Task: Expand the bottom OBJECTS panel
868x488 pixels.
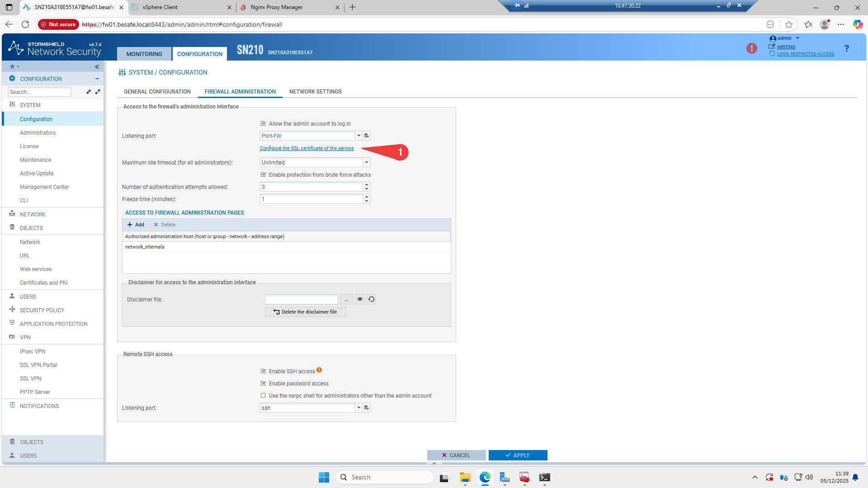Action: (x=52, y=442)
